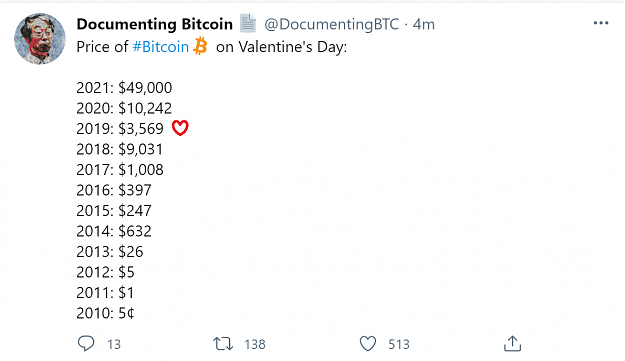Image resolution: width=625 pixels, height=361 pixels.
Task: Click the like count 513
Action: (399, 344)
